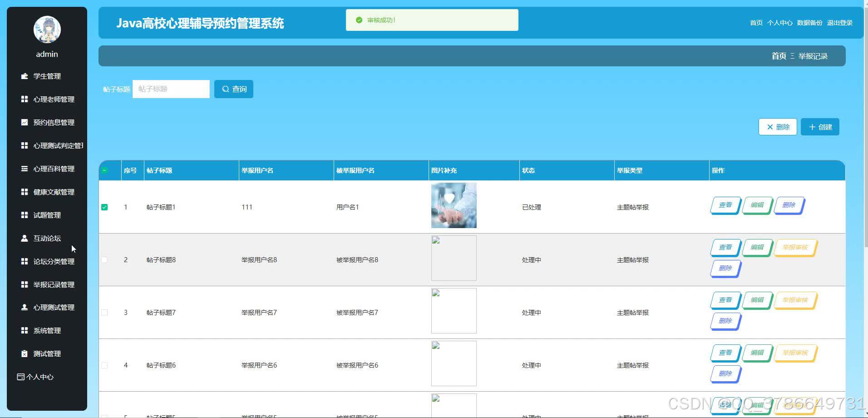Check the checkbox for row 帖子标题6
Screen dimensions: 868x418
click(x=104, y=365)
